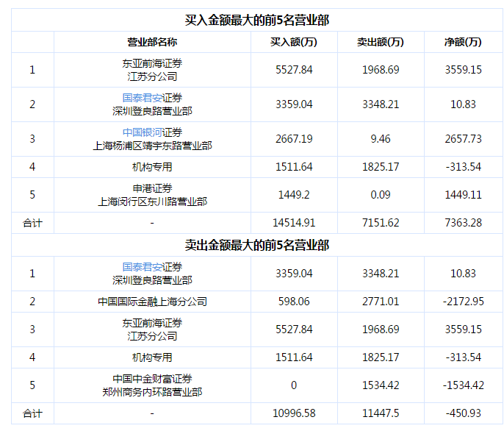Select sell table total net -450.93
The height and width of the screenshot is (431, 504).
[x=463, y=413]
